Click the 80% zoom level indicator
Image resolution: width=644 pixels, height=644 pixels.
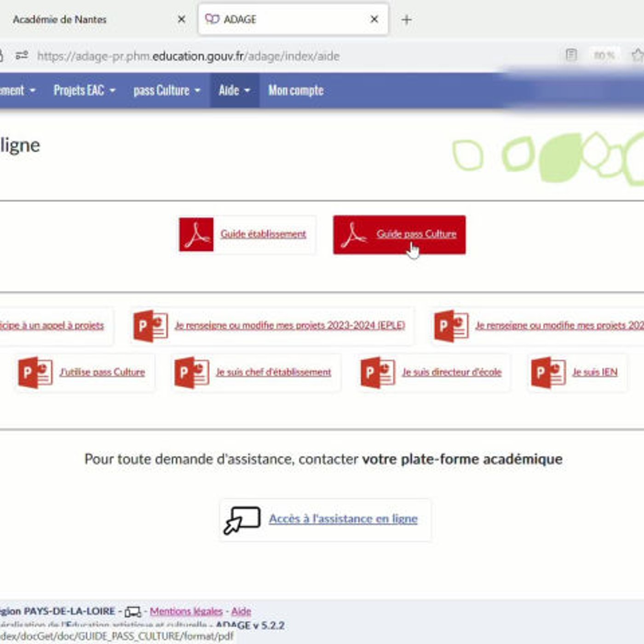pyautogui.click(x=604, y=56)
